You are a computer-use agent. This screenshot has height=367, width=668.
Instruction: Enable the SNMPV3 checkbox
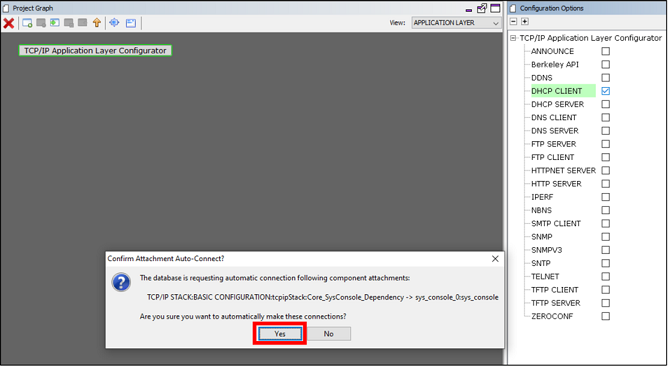click(x=605, y=250)
